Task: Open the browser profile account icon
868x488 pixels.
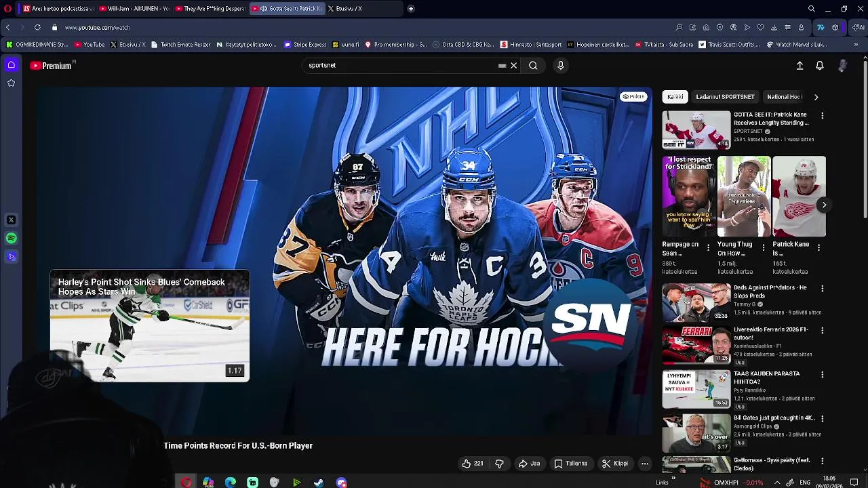Action: pos(801,28)
